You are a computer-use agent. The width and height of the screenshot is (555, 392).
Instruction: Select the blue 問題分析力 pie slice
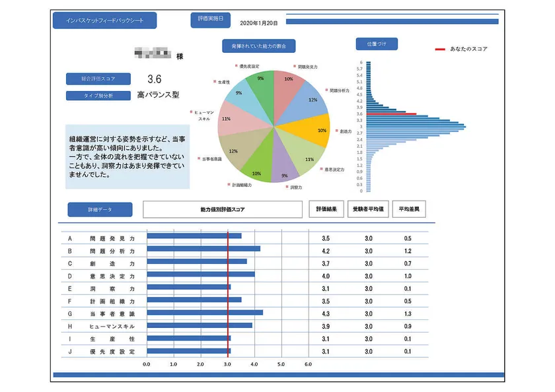tap(306, 102)
